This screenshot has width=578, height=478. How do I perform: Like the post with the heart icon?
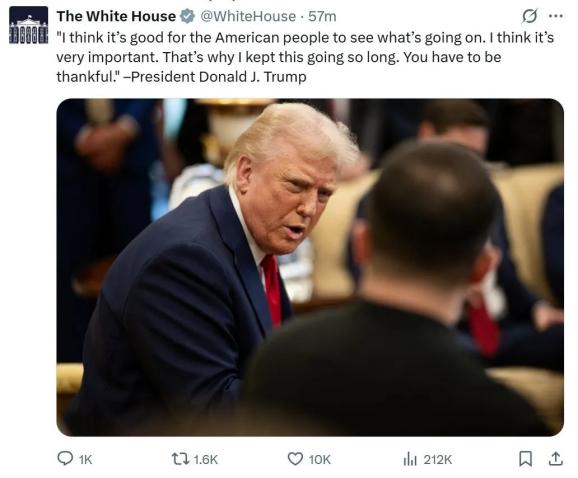click(295, 459)
